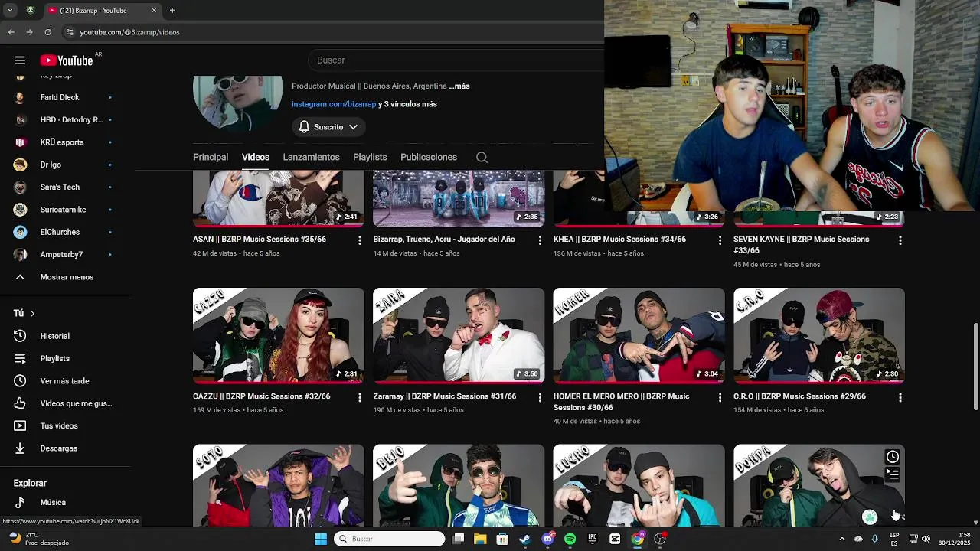Screen dimensions: 980x551
Task: Open options for Jugador del Año video
Action: (540, 240)
